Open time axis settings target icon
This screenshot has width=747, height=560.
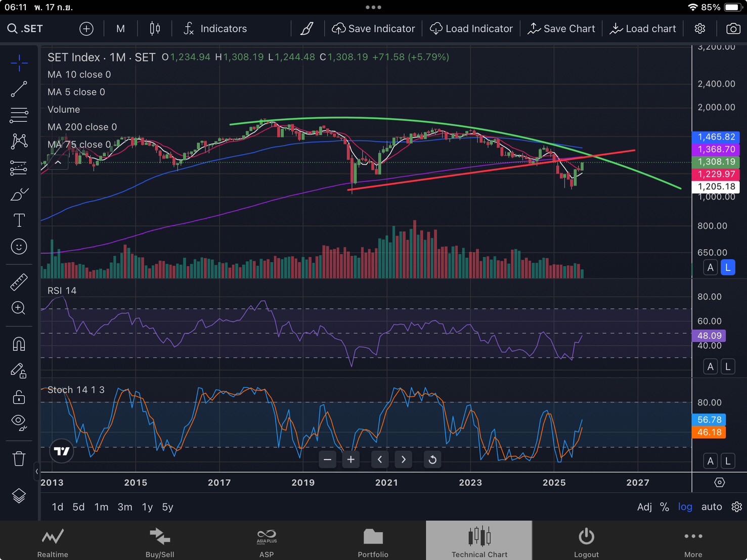(719, 483)
